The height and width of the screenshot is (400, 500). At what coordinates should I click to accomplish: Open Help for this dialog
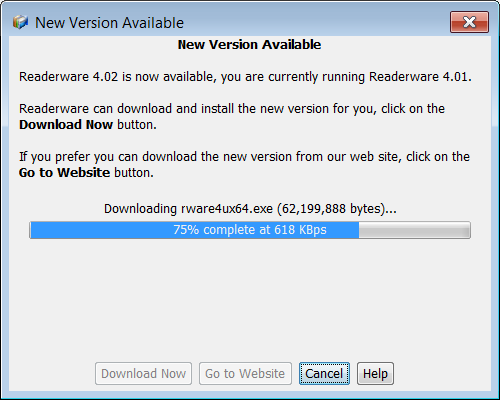click(x=375, y=374)
